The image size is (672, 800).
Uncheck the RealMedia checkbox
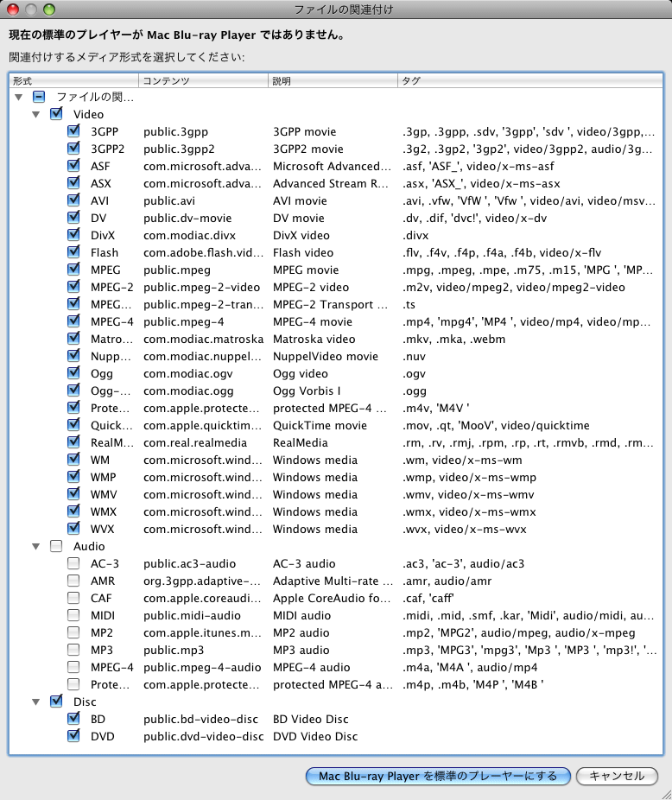(x=73, y=441)
